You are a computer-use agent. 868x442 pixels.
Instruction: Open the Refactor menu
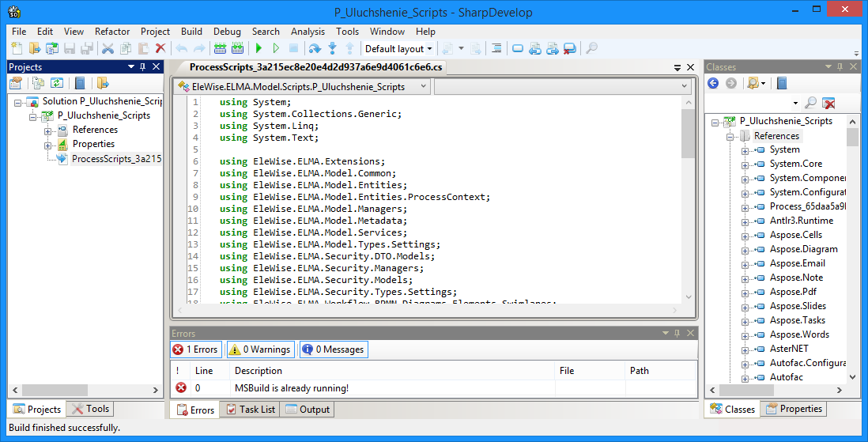click(111, 32)
